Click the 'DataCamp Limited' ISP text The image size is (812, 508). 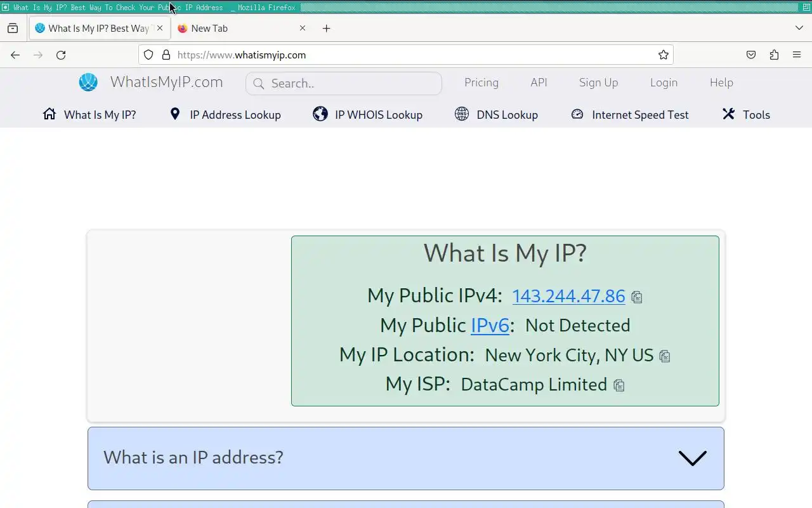[534, 385]
